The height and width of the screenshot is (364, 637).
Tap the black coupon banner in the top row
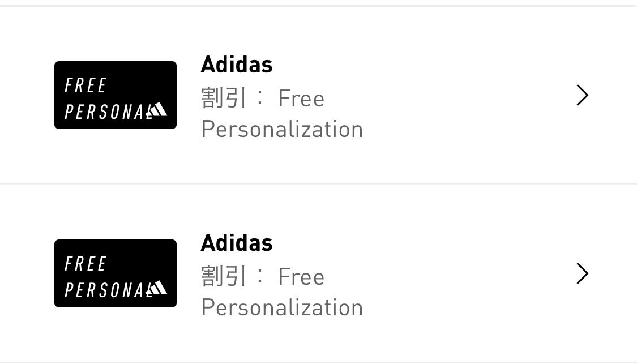(x=115, y=95)
